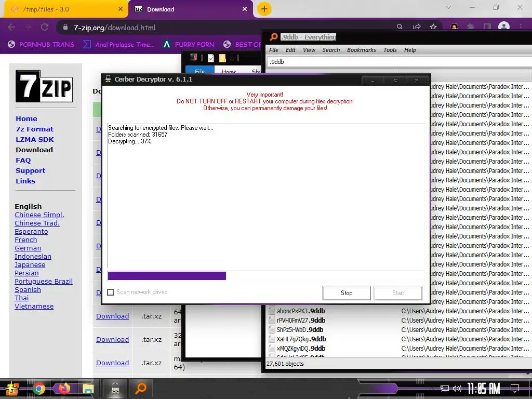Click the Everything magnifier icon in its title bar
This screenshot has width=532, height=399.
(273, 37)
